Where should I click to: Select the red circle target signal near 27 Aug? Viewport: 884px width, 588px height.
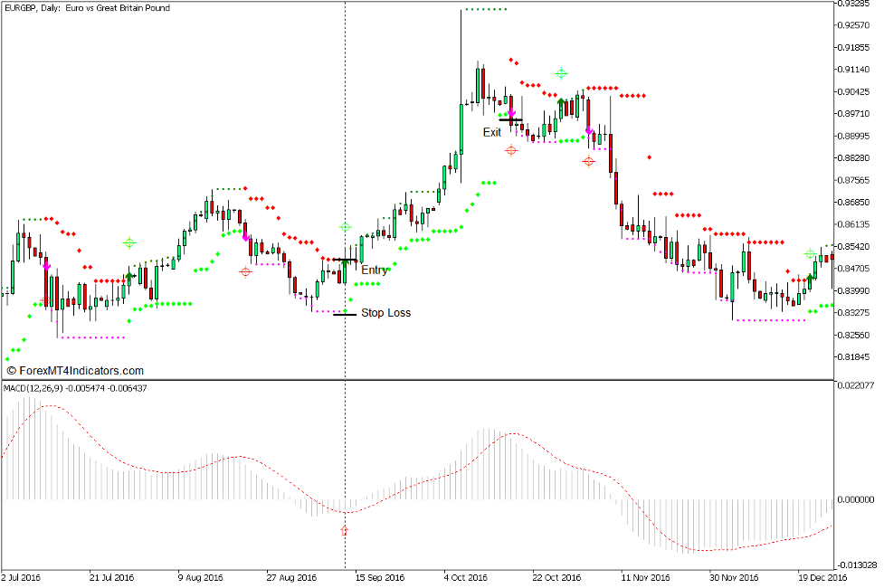coord(245,271)
